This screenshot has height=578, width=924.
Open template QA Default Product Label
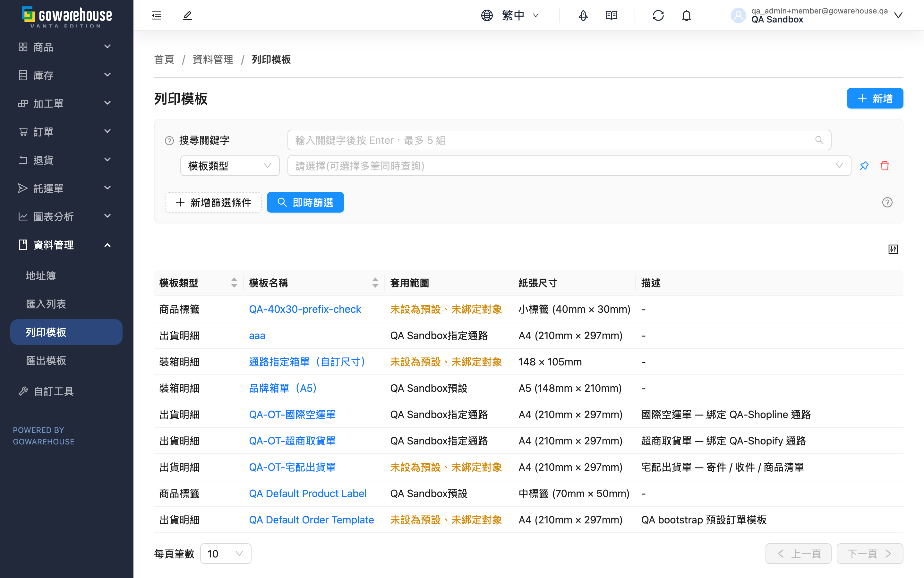pyautogui.click(x=307, y=494)
